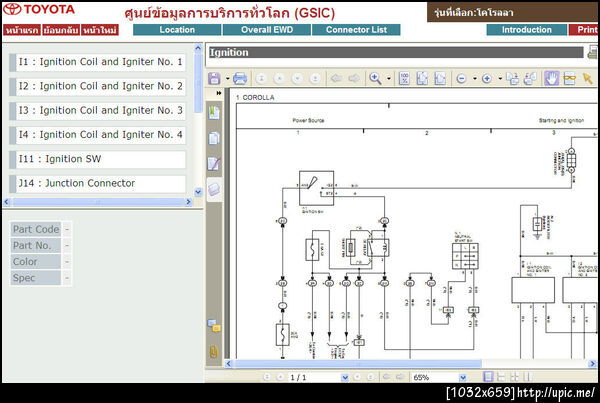Open the Attachments paperclip panel
The image size is (600, 403).
coord(214,351)
